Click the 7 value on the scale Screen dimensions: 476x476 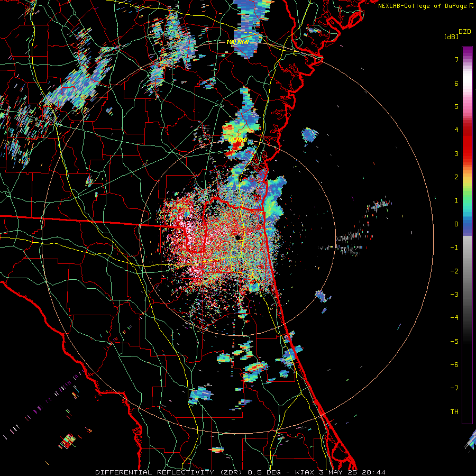[x=456, y=59]
